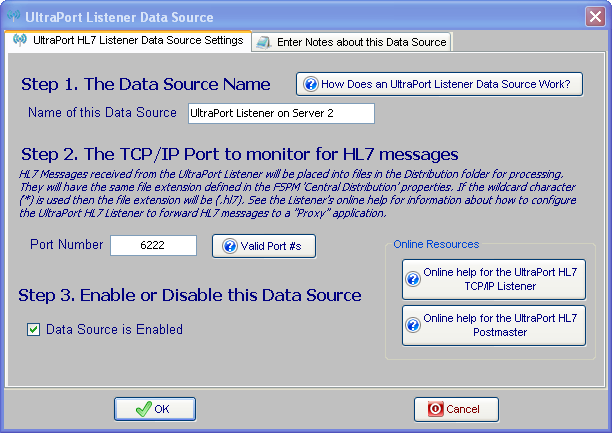612x433 pixels.
Task: Edit the Name of this Data Source field
Action: pos(281,113)
